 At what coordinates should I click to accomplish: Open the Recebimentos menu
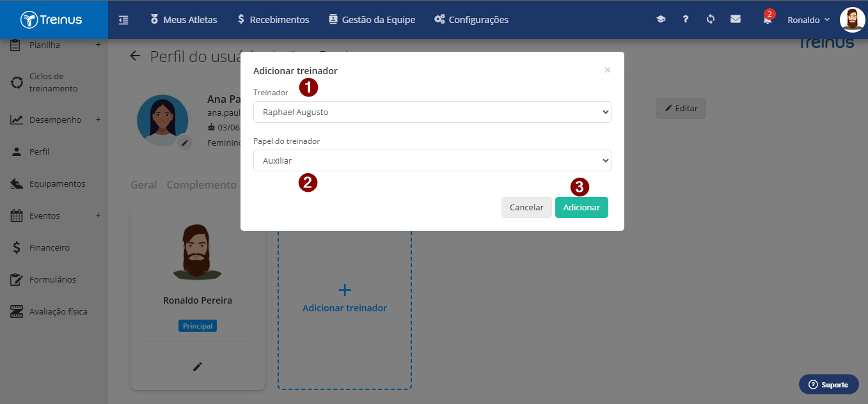[x=273, y=20]
